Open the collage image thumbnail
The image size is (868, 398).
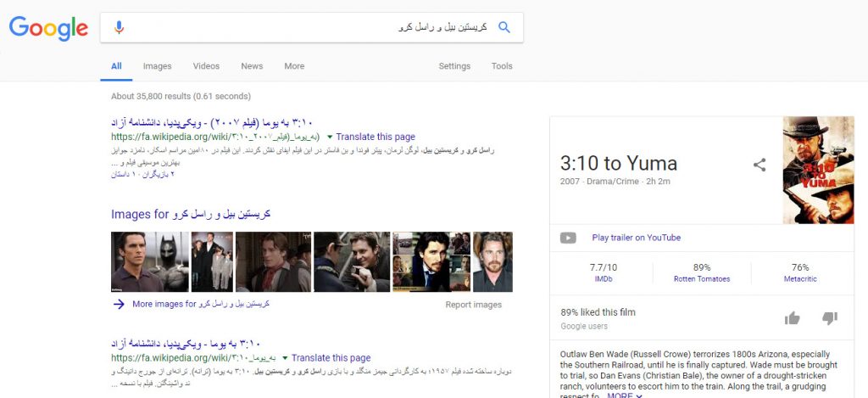tap(431, 261)
